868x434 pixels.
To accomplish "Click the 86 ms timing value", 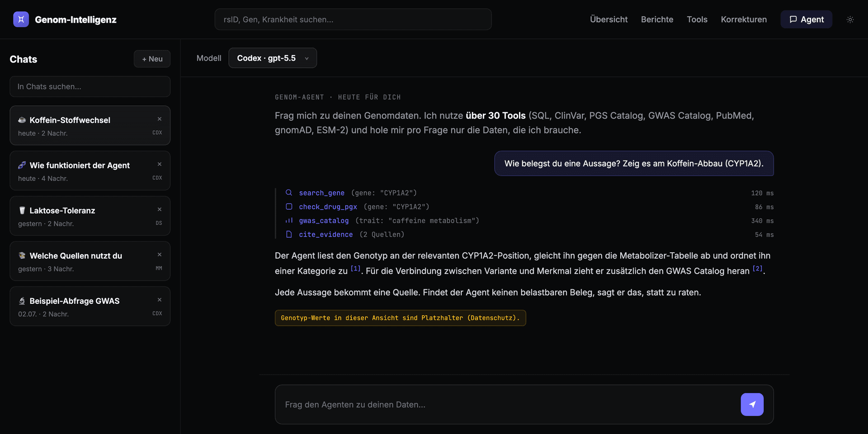I will [764, 207].
